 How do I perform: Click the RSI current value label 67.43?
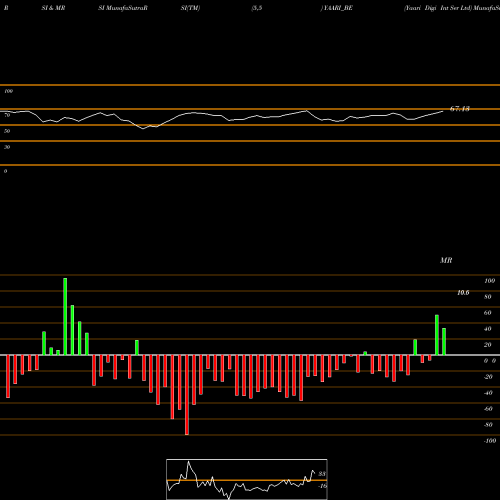(460, 109)
